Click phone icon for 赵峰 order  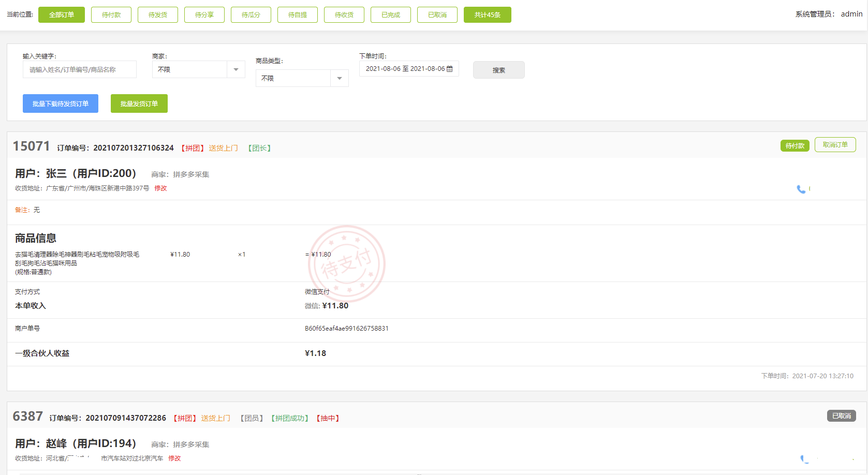tap(804, 459)
